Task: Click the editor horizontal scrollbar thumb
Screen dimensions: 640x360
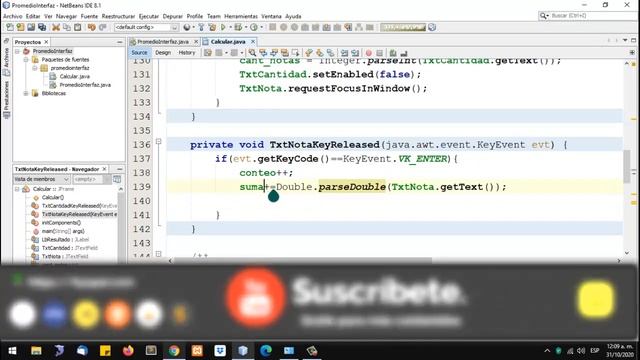Action: pos(303,260)
